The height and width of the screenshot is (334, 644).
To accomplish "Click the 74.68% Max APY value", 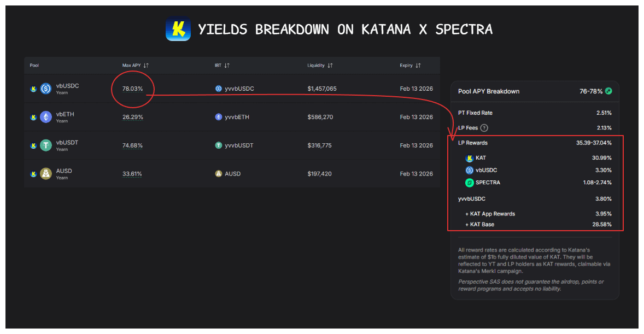I will 133,145.
